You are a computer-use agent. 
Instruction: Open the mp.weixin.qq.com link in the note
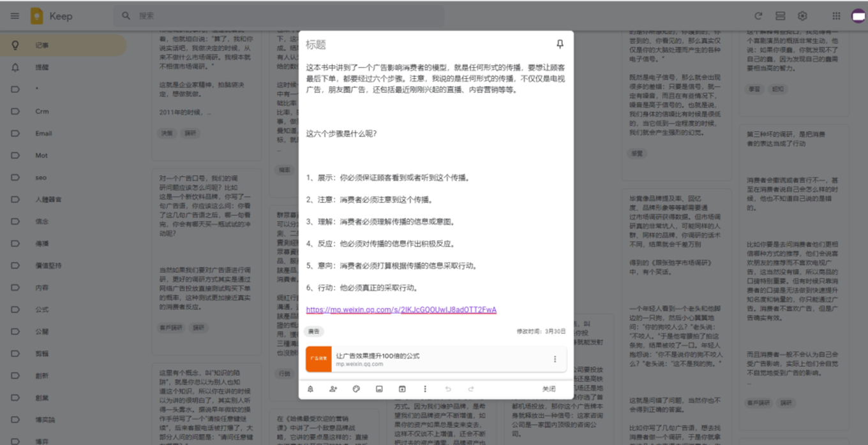point(401,310)
